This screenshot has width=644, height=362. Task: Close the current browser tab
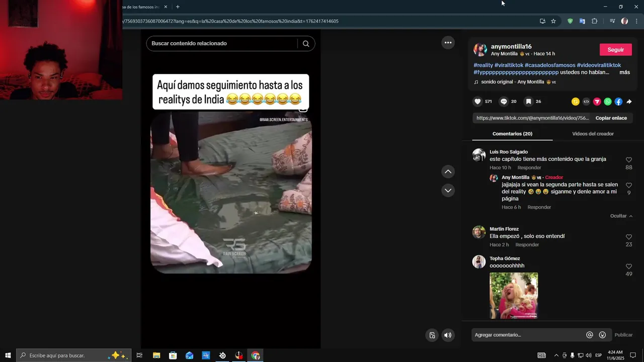[166, 7]
